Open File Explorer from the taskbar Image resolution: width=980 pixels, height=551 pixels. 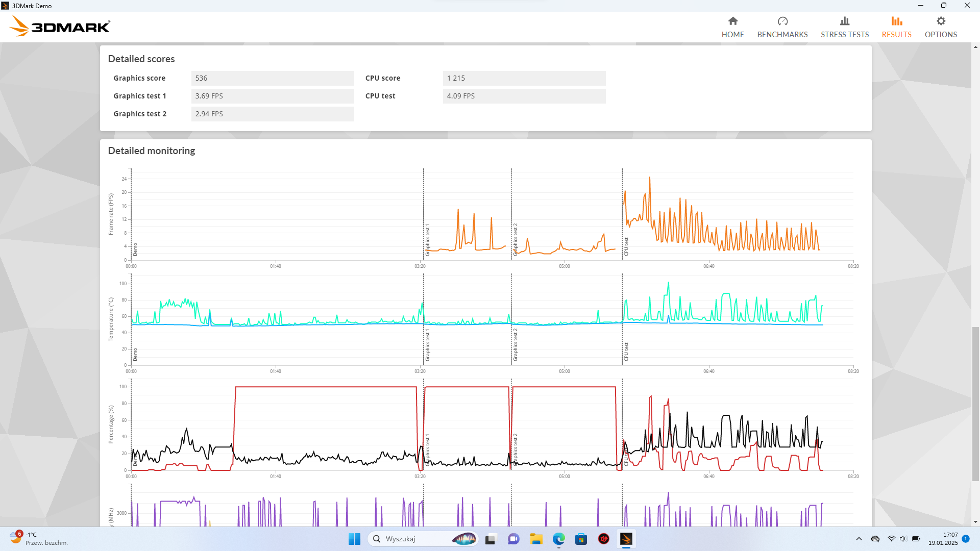[x=536, y=539]
